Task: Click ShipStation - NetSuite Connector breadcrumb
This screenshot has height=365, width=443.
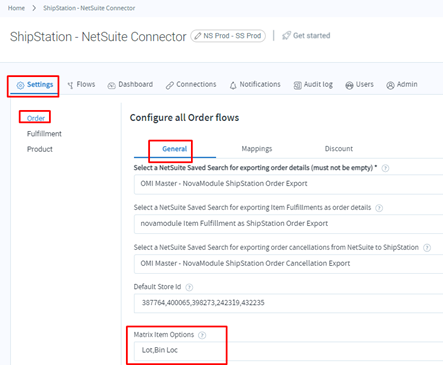Action: point(89,8)
